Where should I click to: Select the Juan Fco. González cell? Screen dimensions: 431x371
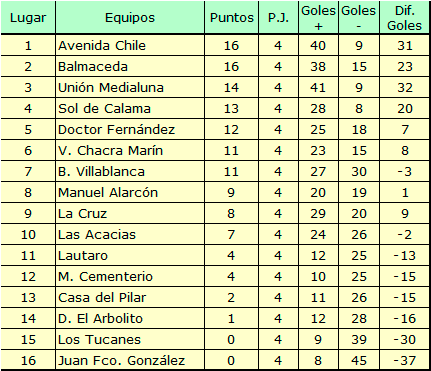tap(130, 360)
